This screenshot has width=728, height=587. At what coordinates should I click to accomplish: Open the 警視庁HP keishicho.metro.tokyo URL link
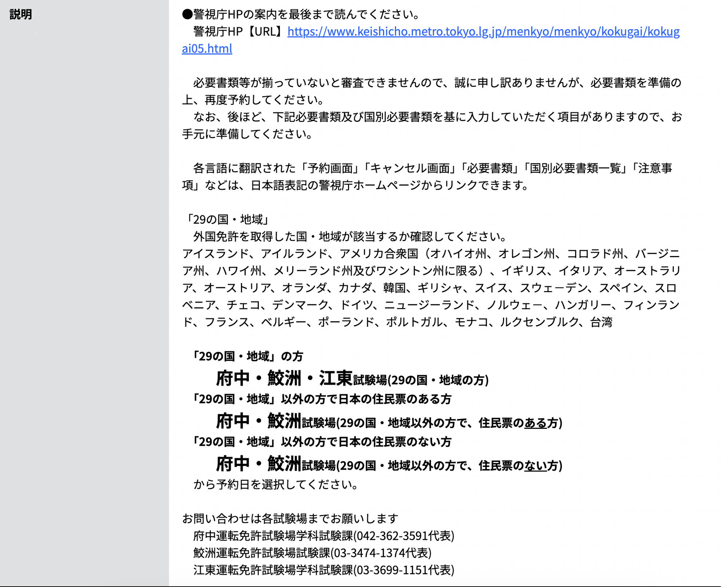[x=483, y=32]
